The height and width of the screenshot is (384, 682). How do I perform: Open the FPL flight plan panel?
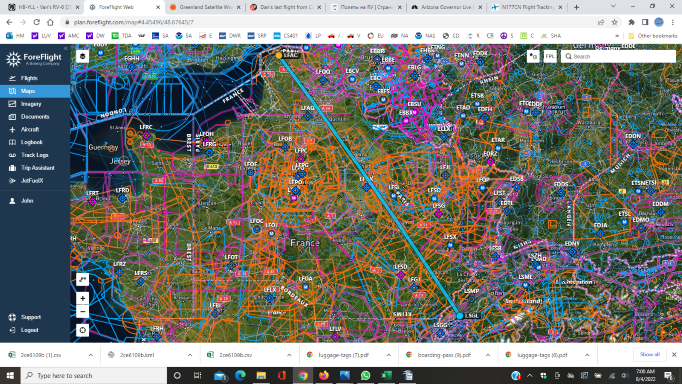coord(550,56)
